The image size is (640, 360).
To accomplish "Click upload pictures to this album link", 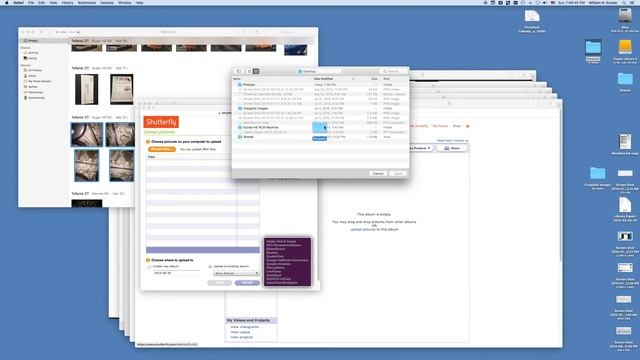I will (x=374, y=229).
